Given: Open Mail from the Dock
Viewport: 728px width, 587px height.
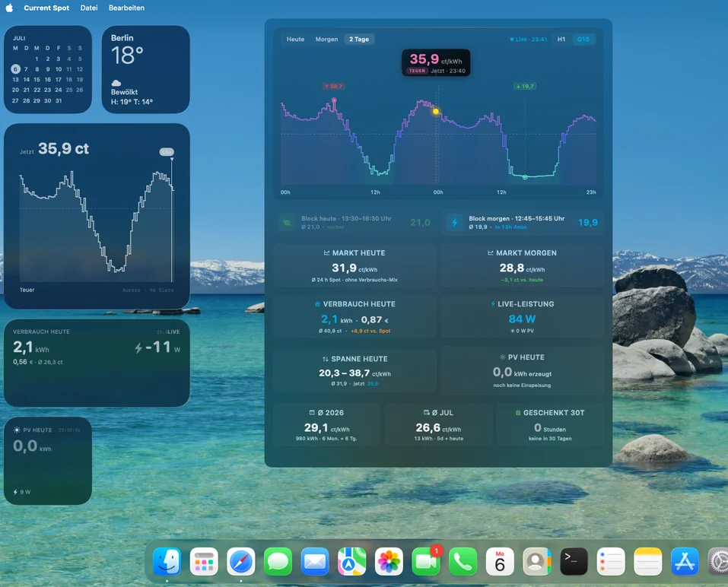Looking at the screenshot, I should point(315,561).
